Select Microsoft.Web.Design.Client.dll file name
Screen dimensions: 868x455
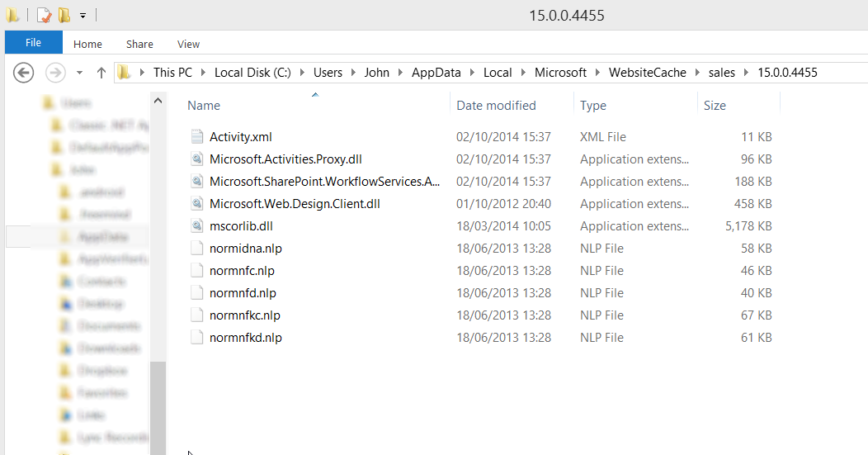tap(295, 203)
